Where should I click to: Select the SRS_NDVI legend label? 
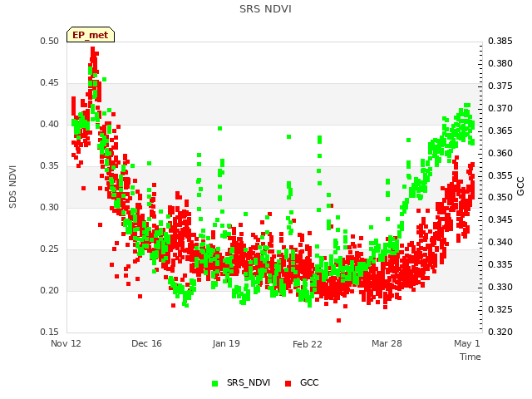tap(249, 382)
